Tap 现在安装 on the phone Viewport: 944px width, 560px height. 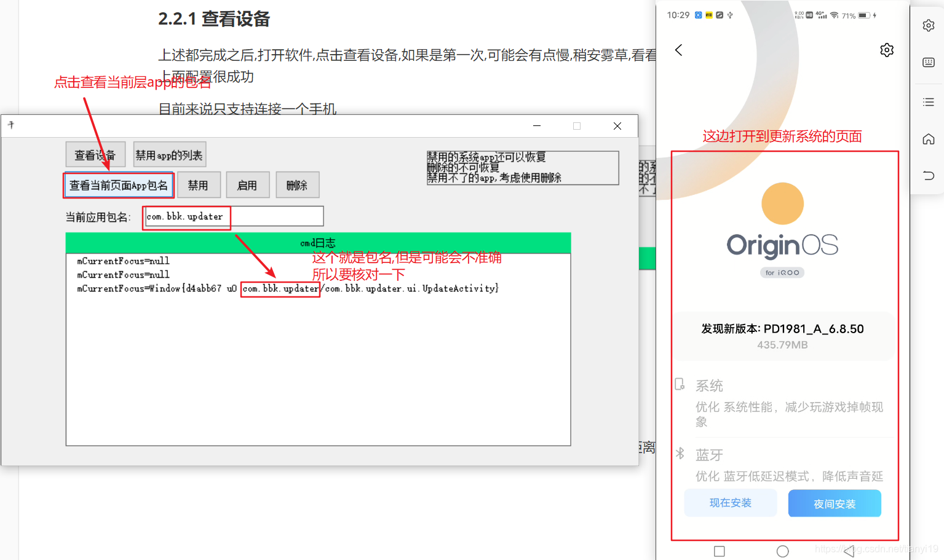point(731,503)
